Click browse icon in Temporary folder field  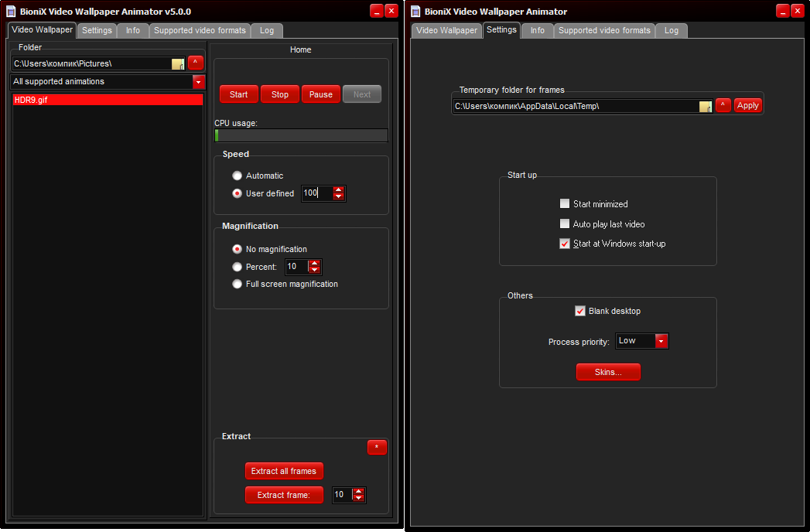(x=706, y=107)
